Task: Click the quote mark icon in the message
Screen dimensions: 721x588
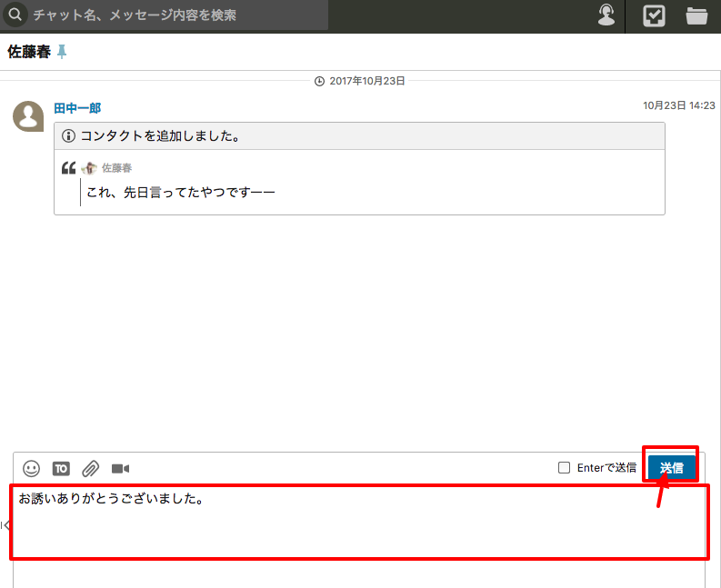Action: coord(68,168)
